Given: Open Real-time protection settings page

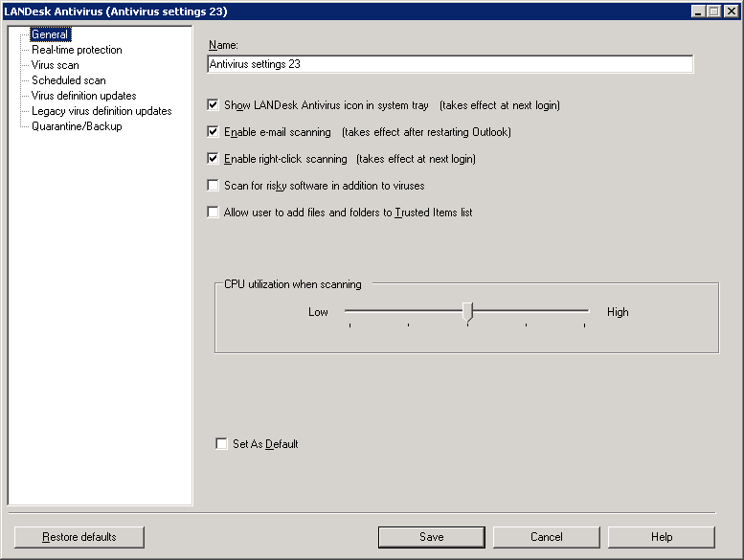Looking at the screenshot, I should click(77, 50).
